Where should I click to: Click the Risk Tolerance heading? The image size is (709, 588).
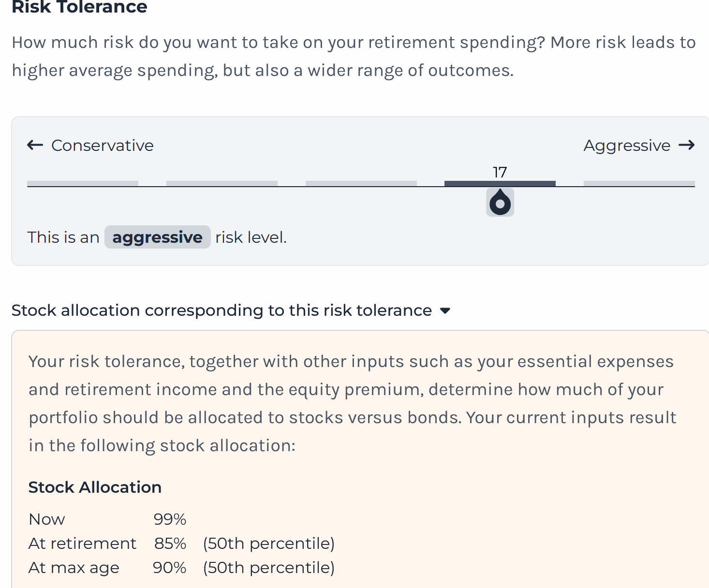[79, 7]
